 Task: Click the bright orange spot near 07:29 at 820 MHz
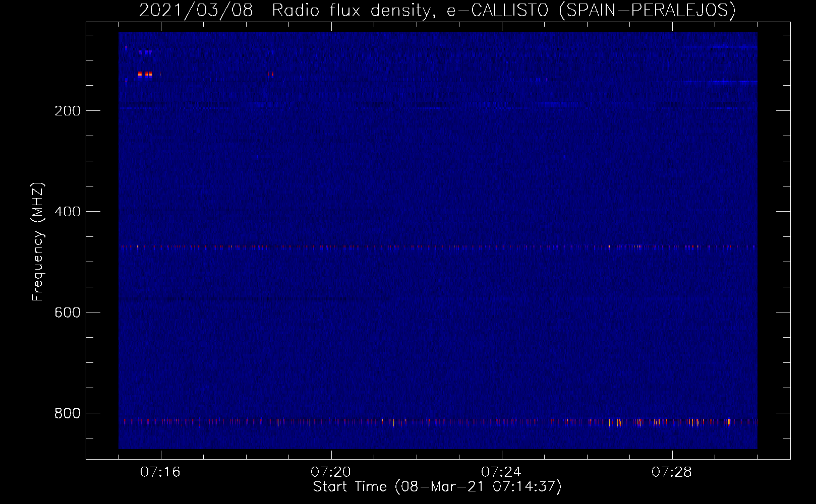tap(729, 422)
